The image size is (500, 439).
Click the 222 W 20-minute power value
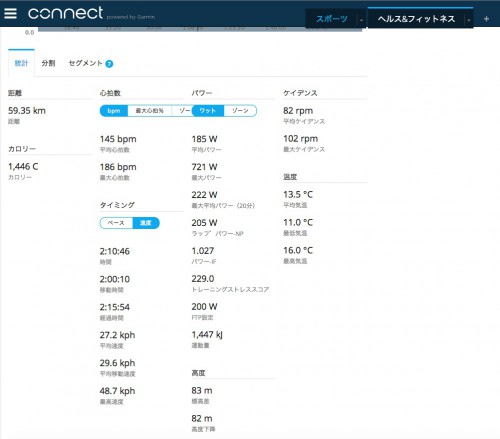pos(204,195)
